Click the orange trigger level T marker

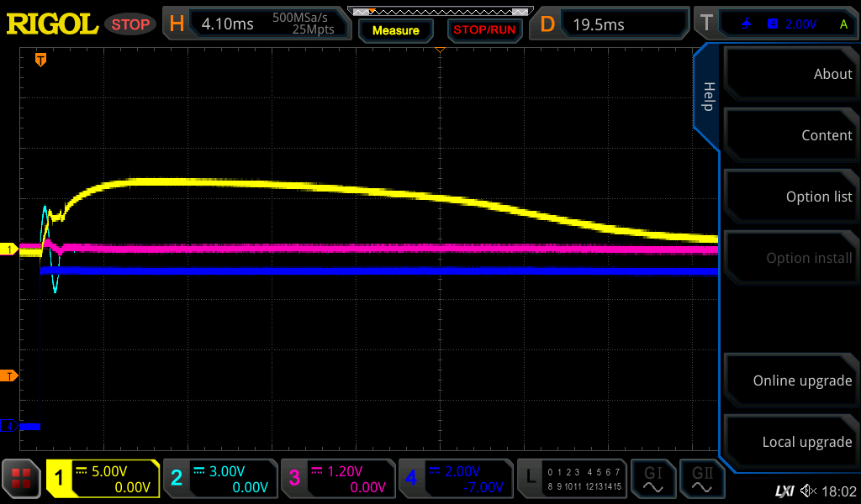coord(9,375)
